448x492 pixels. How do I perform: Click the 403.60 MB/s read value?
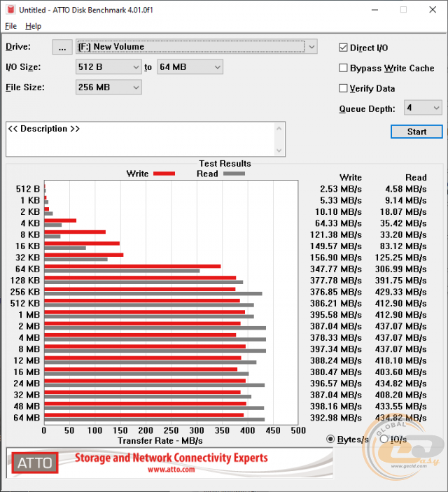(x=400, y=372)
